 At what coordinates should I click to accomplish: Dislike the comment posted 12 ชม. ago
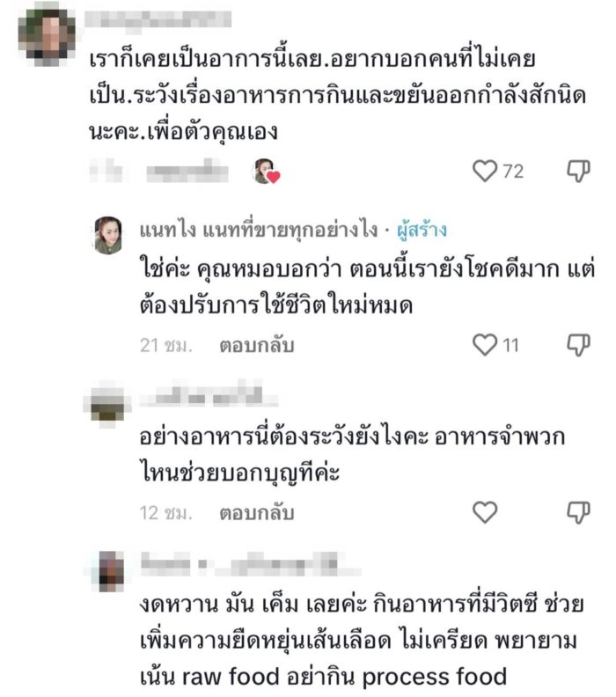[577, 512]
